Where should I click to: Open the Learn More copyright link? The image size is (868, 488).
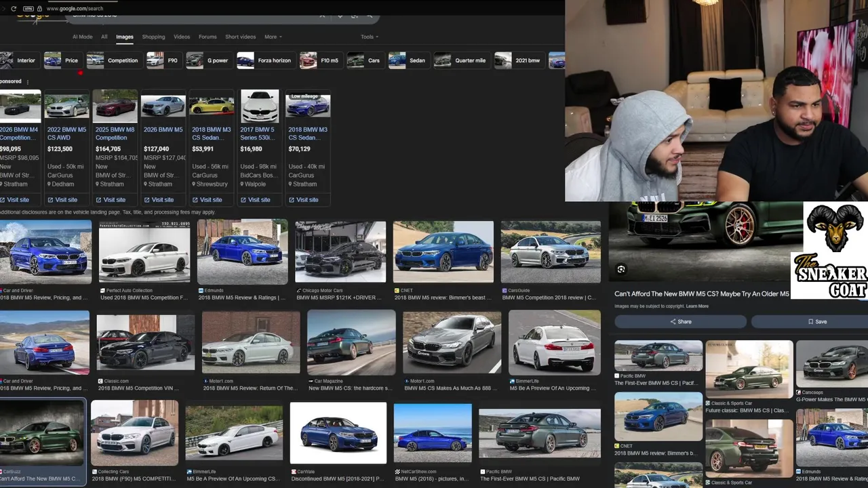[x=697, y=306]
